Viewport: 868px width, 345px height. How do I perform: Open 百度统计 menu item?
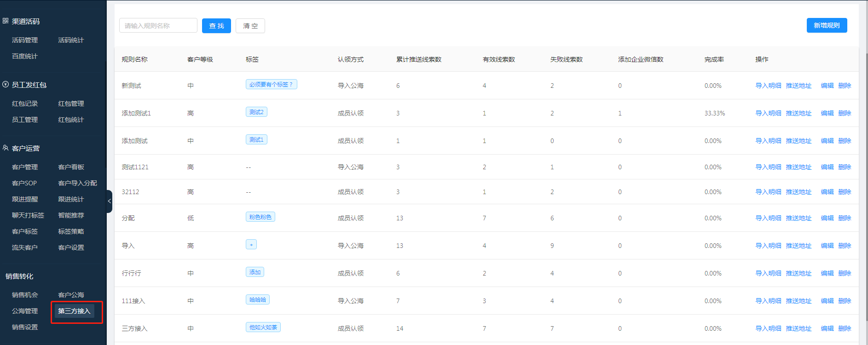25,56
